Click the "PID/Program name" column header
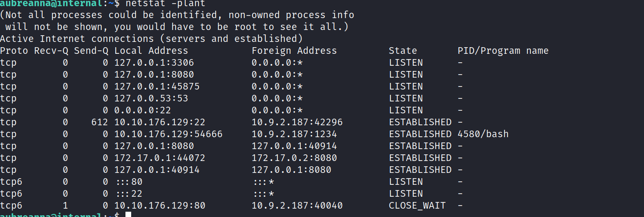 pos(503,51)
